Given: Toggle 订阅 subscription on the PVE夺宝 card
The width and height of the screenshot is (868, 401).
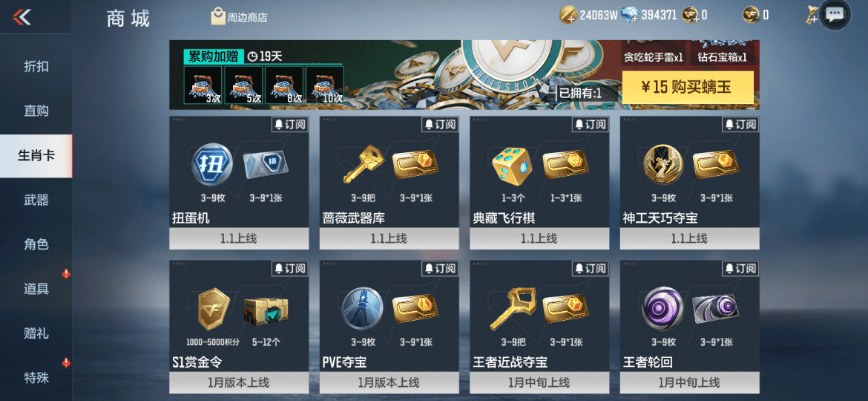Looking at the screenshot, I should click(440, 269).
